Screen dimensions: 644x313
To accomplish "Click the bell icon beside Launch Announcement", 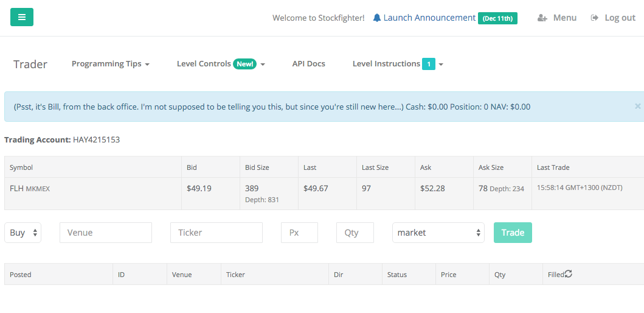I will [x=377, y=18].
